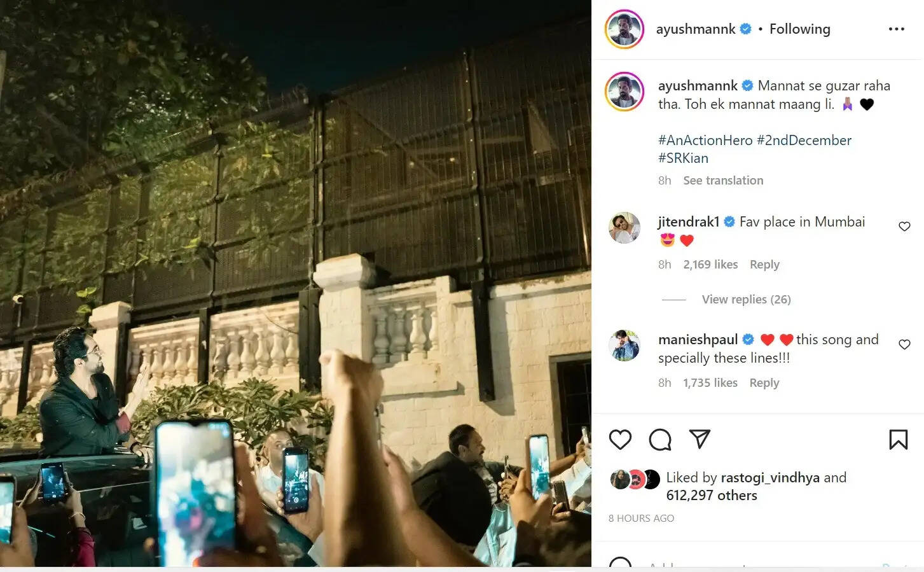Screen dimensions: 924x572
Task: Open jitendrak1's profile avatar
Action: click(624, 228)
